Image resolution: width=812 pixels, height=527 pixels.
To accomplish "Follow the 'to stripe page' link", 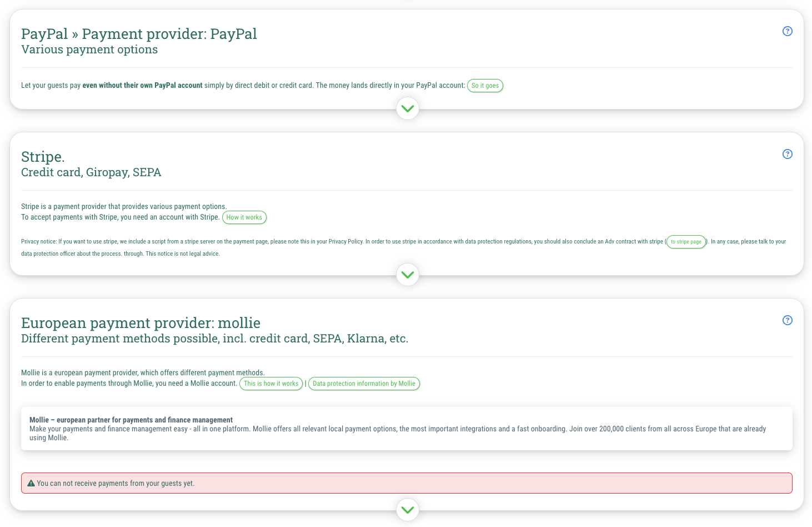I will tap(686, 242).
